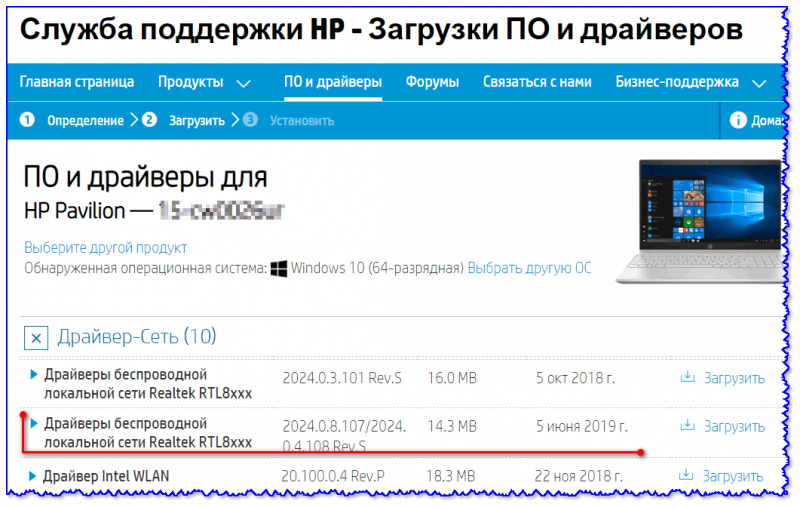The width and height of the screenshot is (800, 507).
Task: Click step 1 number circle icon
Action: coord(27,120)
